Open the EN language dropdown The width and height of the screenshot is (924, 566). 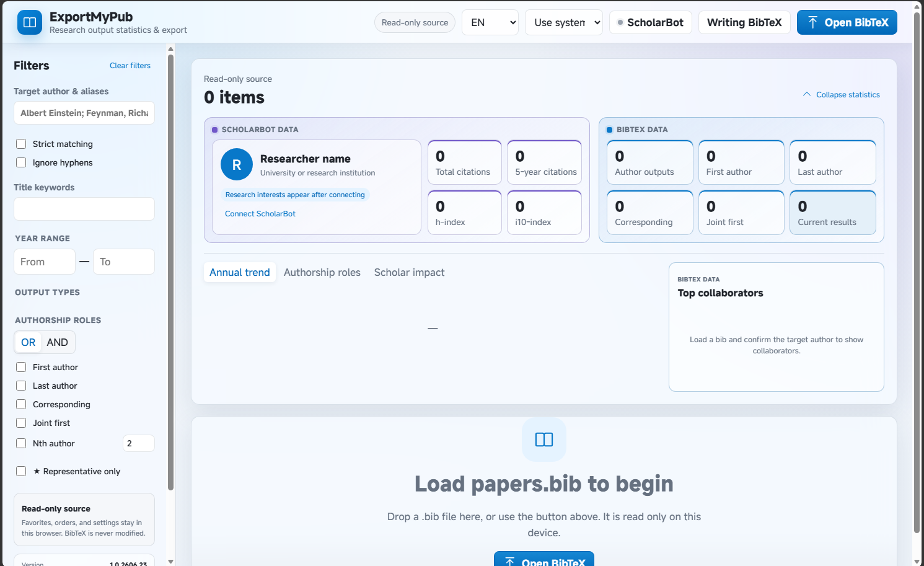tap(490, 22)
